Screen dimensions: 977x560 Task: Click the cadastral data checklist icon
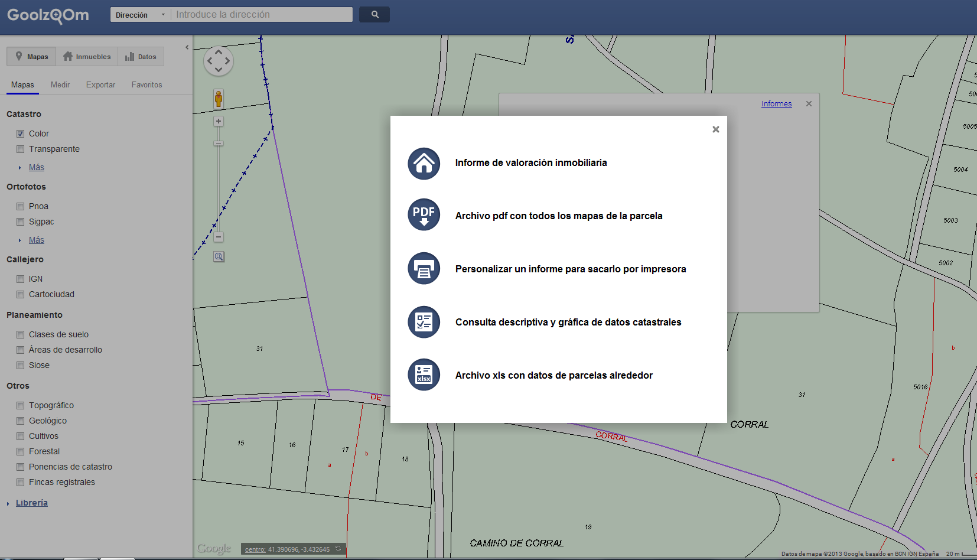[x=424, y=322]
